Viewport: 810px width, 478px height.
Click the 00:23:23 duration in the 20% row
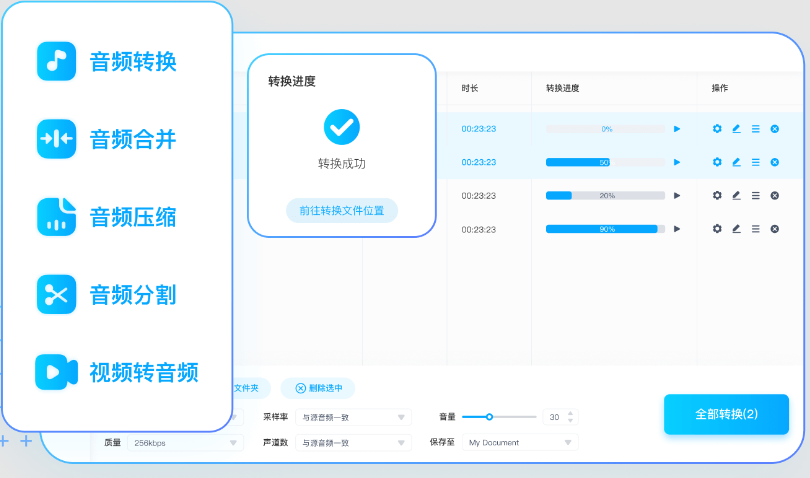479,196
